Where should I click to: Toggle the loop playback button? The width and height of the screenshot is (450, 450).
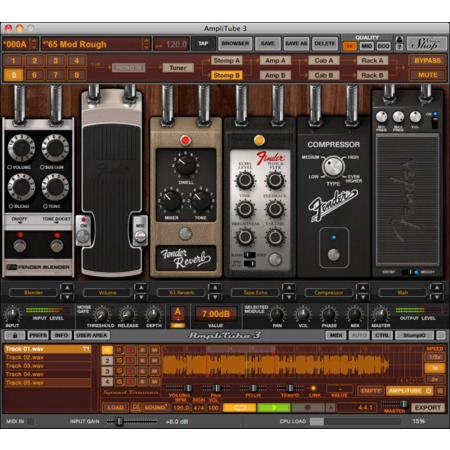pos(239,408)
